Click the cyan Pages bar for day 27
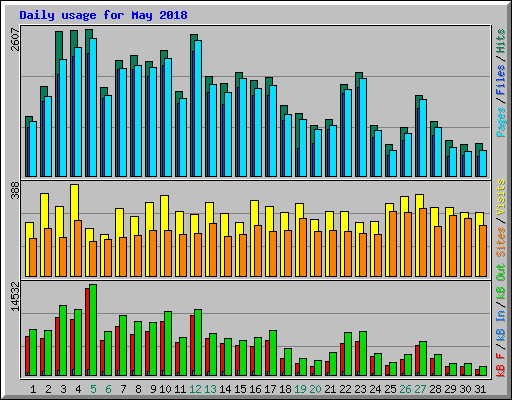 [423, 138]
